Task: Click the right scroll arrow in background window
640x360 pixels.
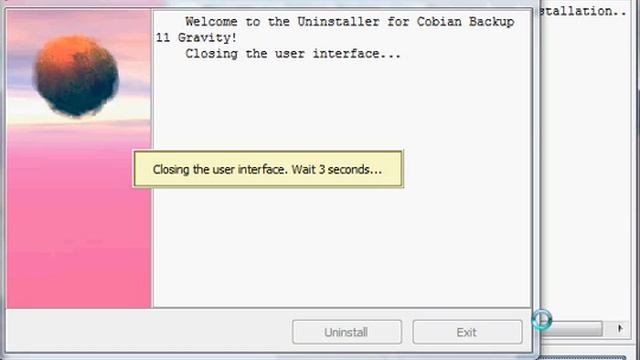Action: click(620, 328)
